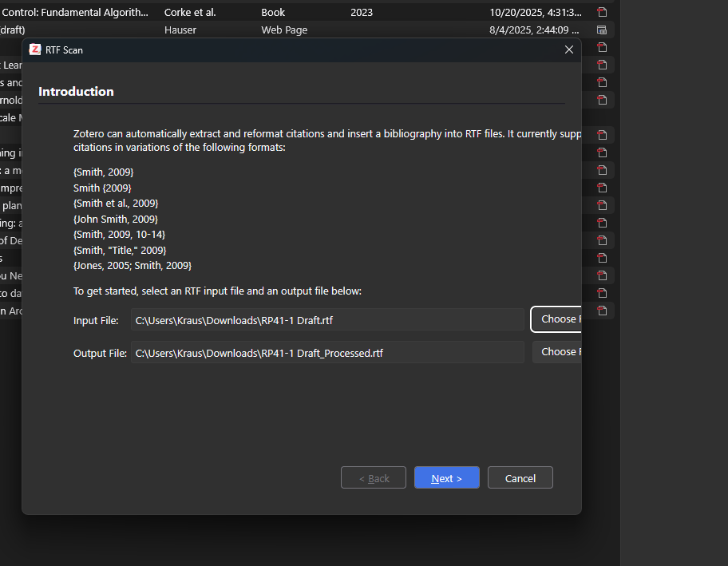Click the 'Introduction' heading in the dialog

click(x=76, y=92)
